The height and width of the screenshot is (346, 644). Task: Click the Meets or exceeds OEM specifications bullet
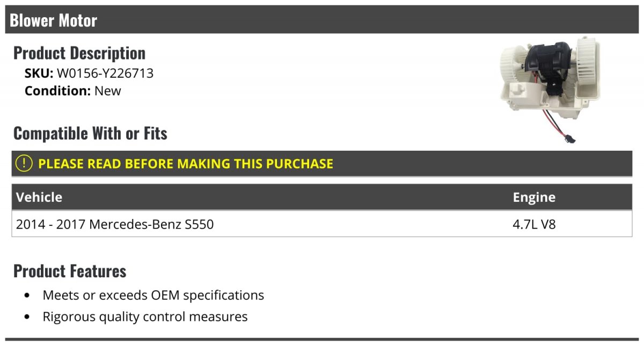pyautogui.click(x=153, y=295)
